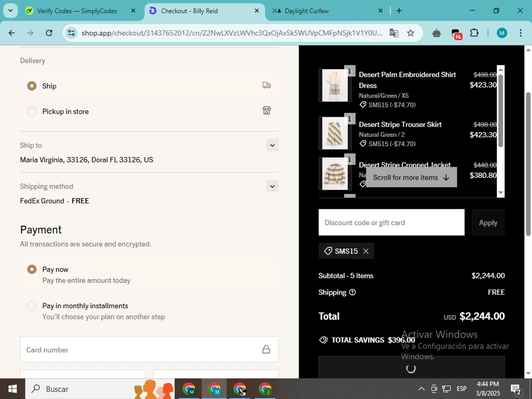Click the Buscar taskbar search box

coord(100,389)
